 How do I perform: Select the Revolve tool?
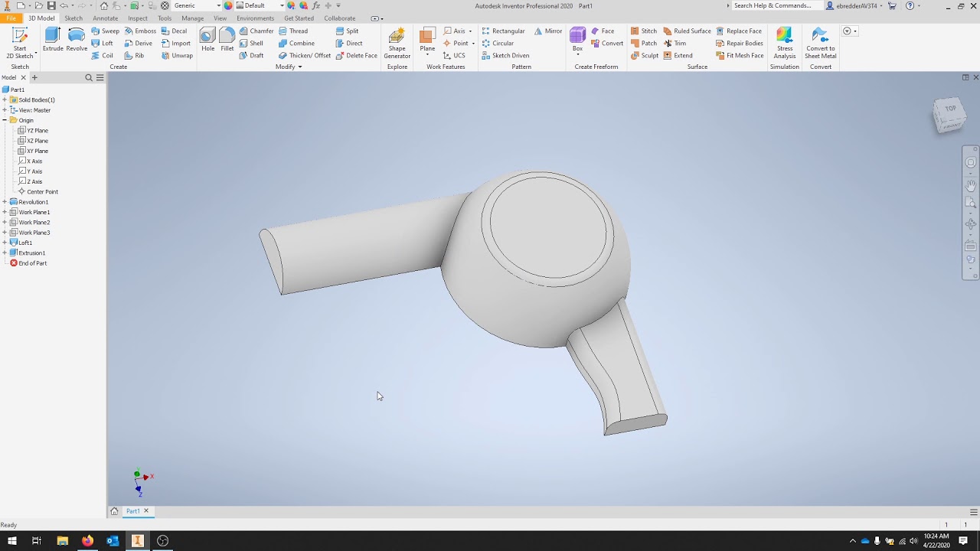pos(77,40)
